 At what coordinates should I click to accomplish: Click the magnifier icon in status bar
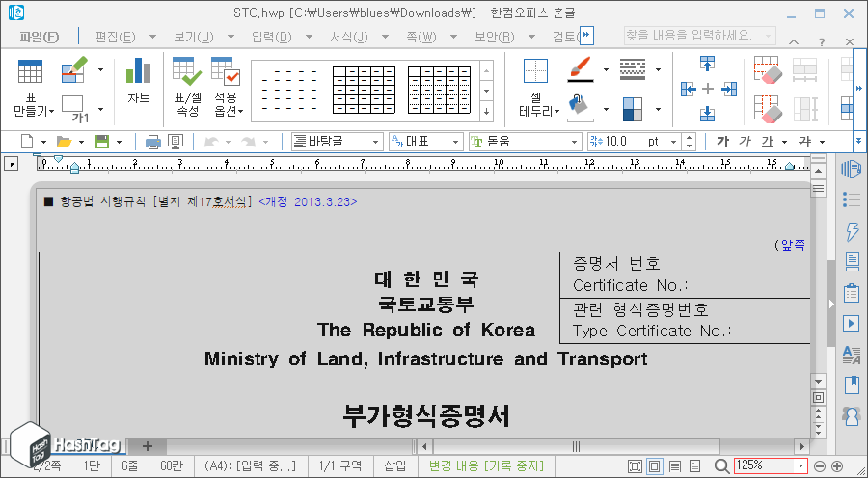point(721,466)
